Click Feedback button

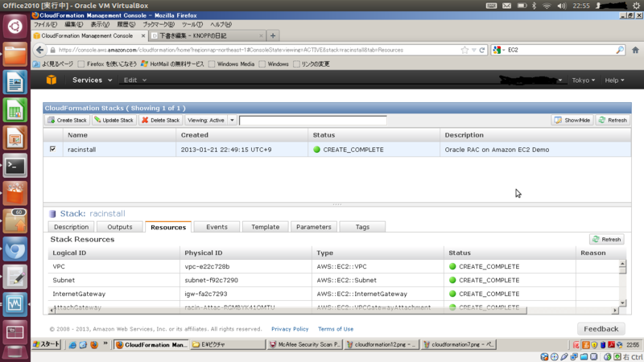pyautogui.click(x=601, y=329)
